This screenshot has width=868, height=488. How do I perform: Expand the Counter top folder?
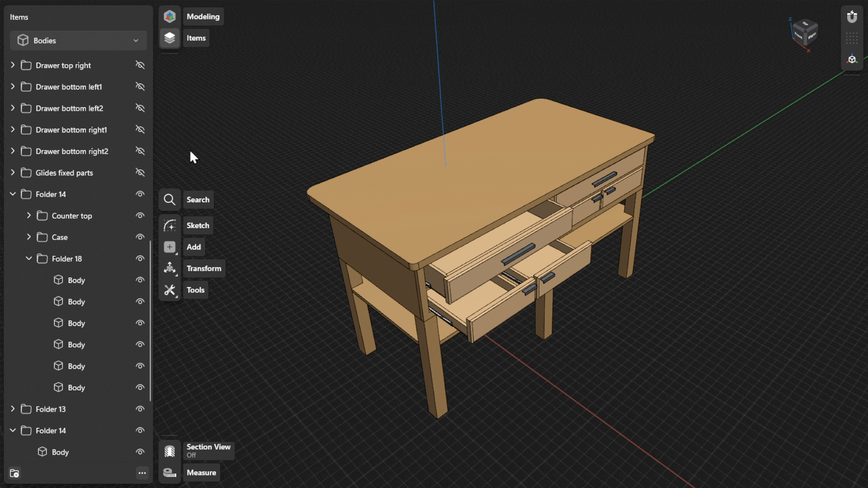29,216
